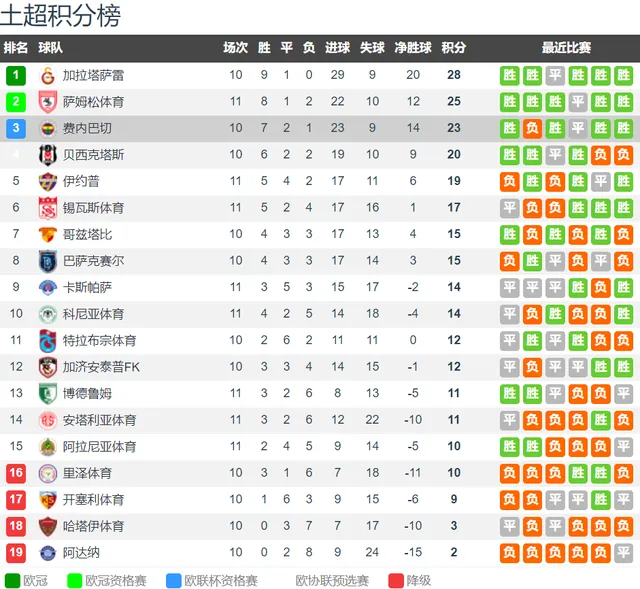Open team link 加拉塔萨雷
Image resolution: width=640 pixels, height=589 pixels.
[x=93, y=76]
